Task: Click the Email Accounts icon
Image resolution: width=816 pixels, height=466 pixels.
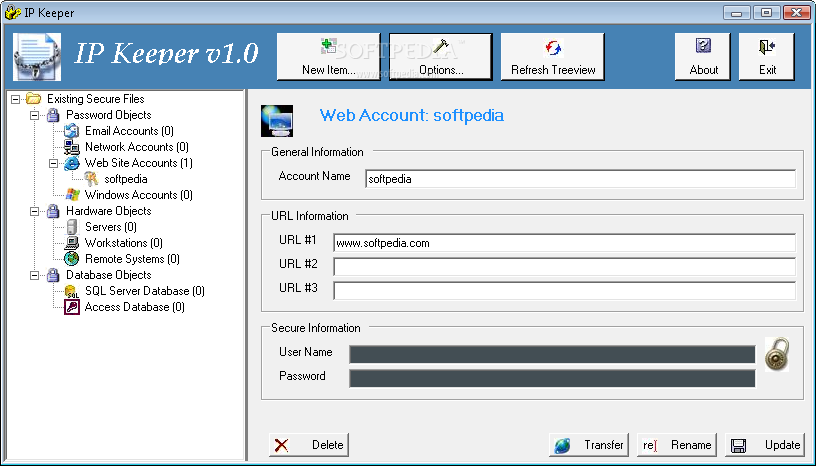Action: pyautogui.click(x=71, y=131)
